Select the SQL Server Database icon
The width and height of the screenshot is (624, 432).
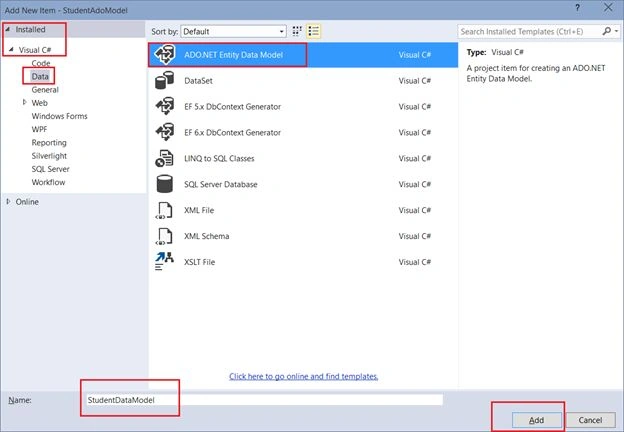point(164,184)
